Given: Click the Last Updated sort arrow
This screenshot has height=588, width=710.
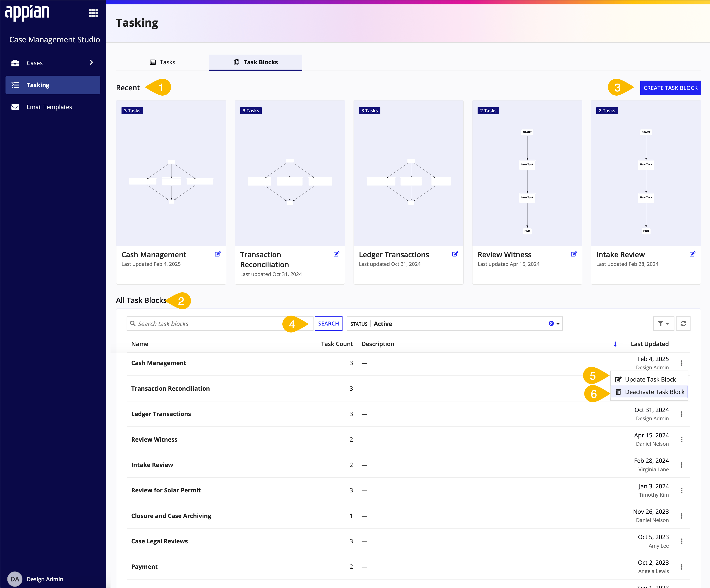Looking at the screenshot, I should tap(615, 344).
